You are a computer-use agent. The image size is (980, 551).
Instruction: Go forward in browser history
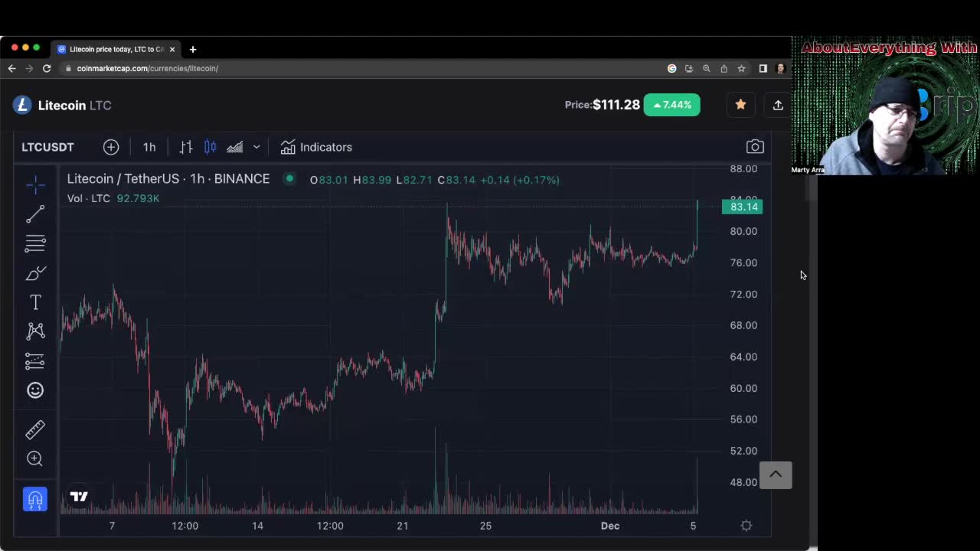click(29, 68)
